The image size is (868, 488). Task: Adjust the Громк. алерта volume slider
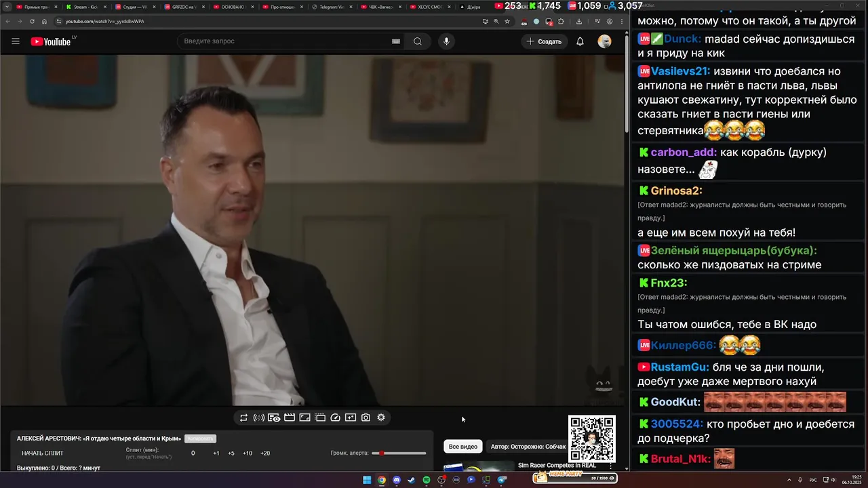(399, 453)
